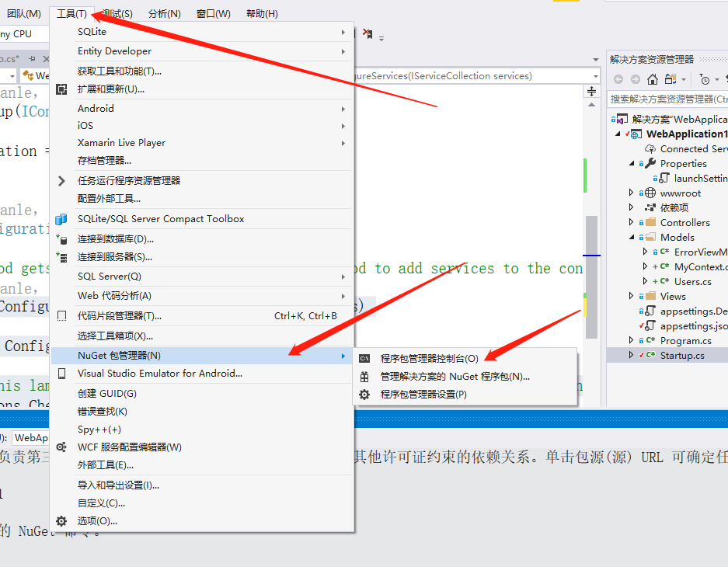Expand the Startup.cs tree node
This screenshot has width=728, height=567.
coord(631,354)
